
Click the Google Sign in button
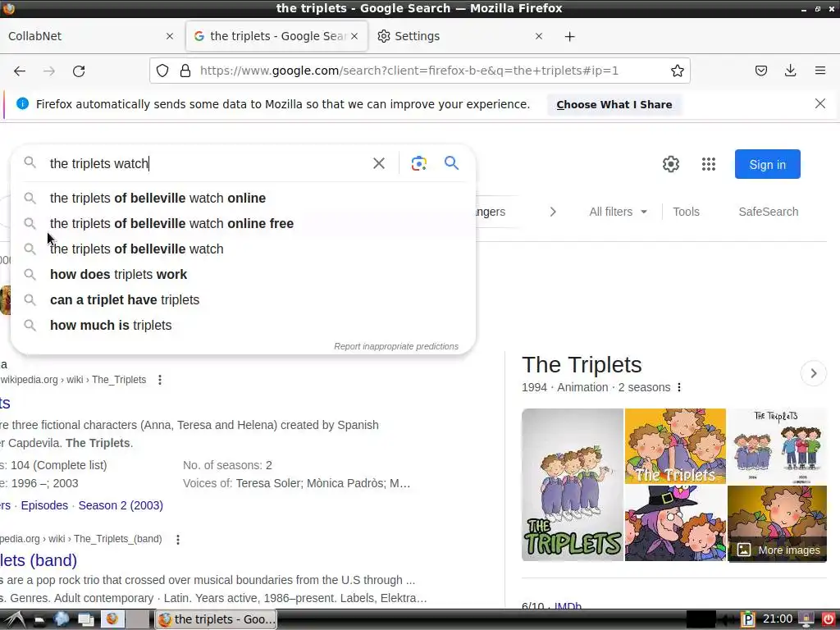(x=767, y=164)
